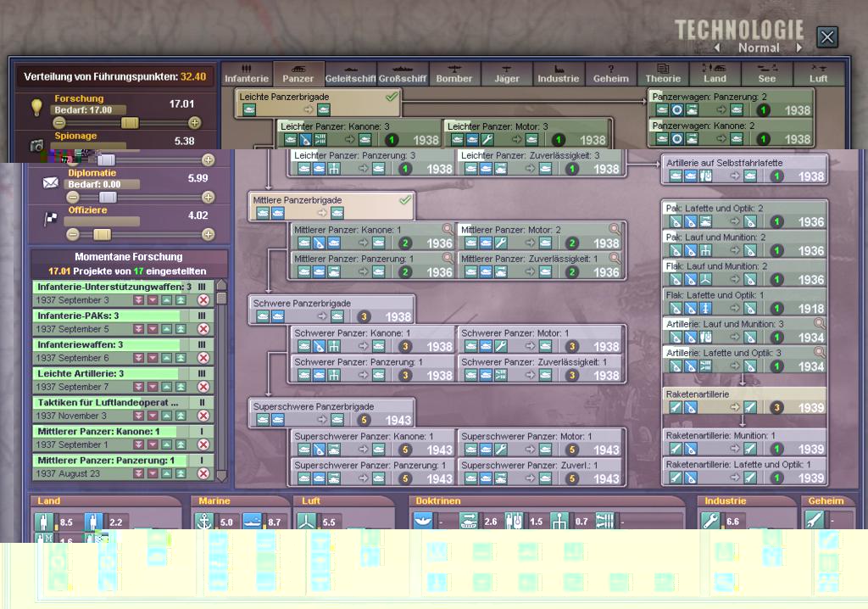Increase Diplomatie allocation with plus button
The height and width of the screenshot is (609, 868).
click(209, 197)
